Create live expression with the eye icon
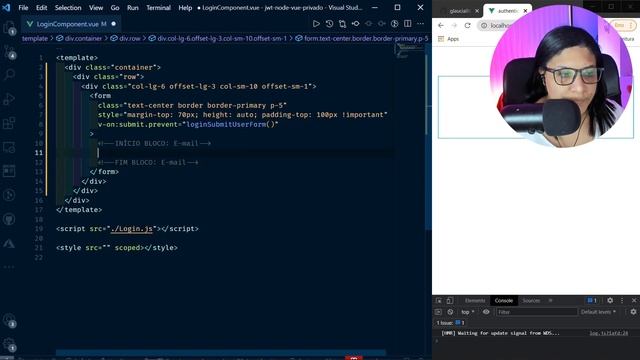The width and height of the screenshot is (640, 360). (x=486, y=312)
